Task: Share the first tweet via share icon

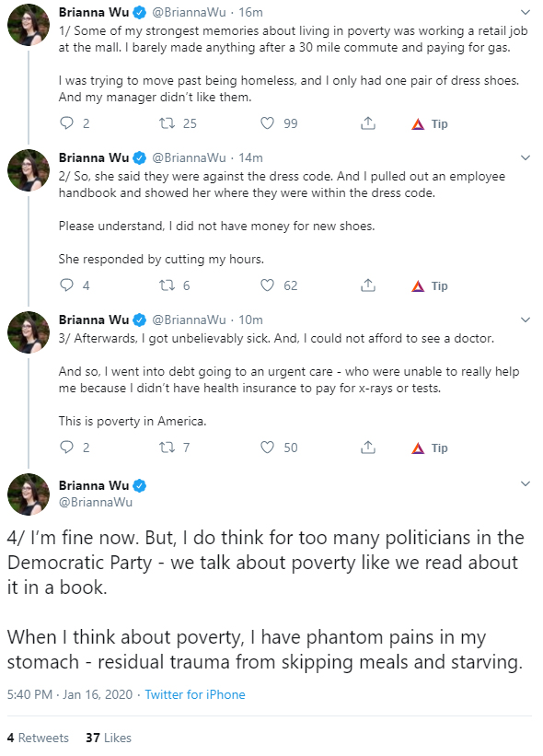Action: pyautogui.click(x=368, y=123)
